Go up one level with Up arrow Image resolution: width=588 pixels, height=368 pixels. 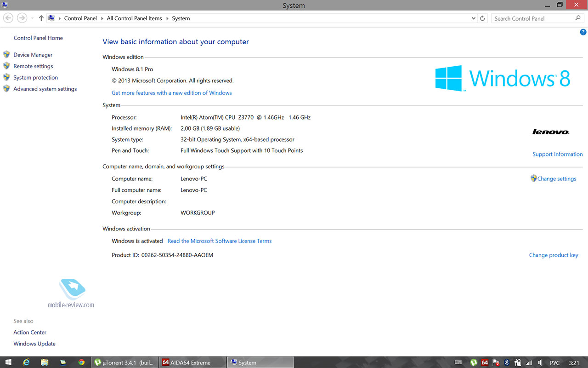point(41,18)
